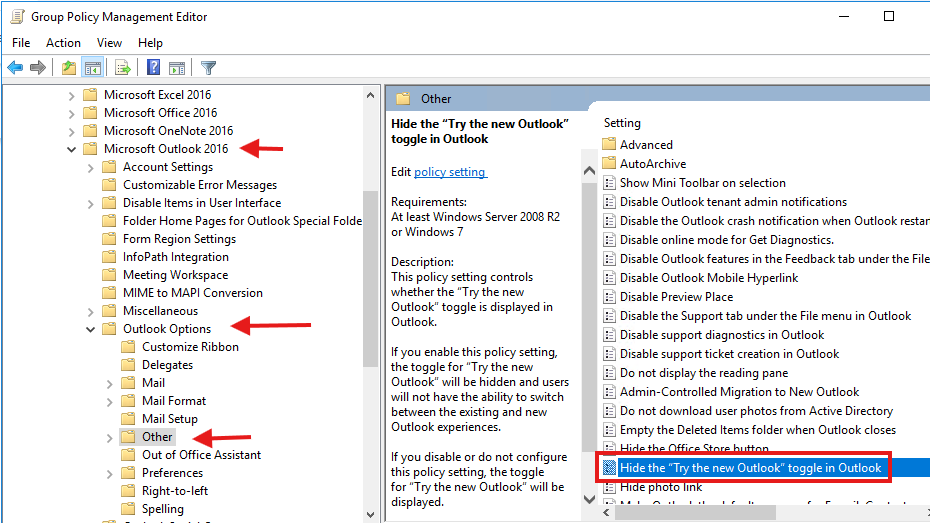Expand the Microsoft OneNote 2016 node
Image resolution: width=930 pixels, height=523 pixels.
click(71, 131)
